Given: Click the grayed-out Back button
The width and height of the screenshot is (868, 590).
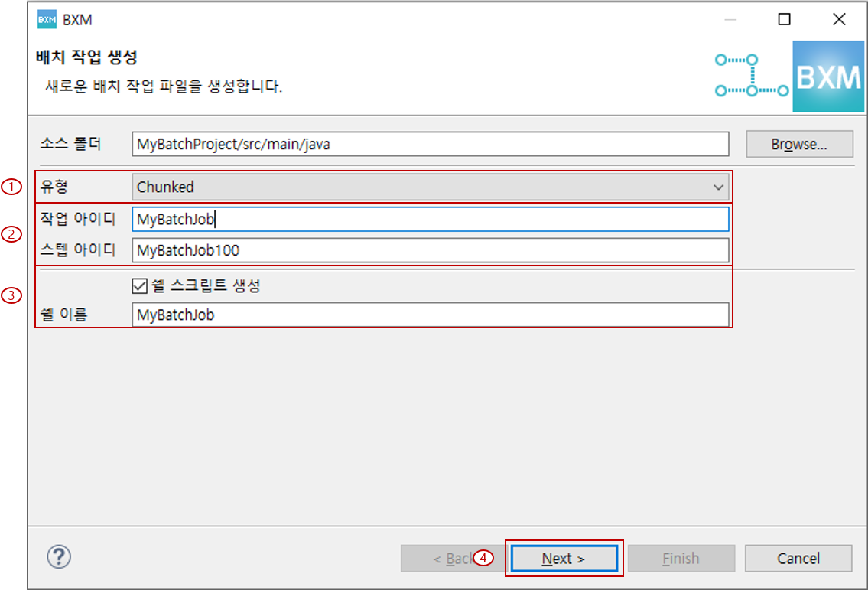Looking at the screenshot, I should click(451, 558).
